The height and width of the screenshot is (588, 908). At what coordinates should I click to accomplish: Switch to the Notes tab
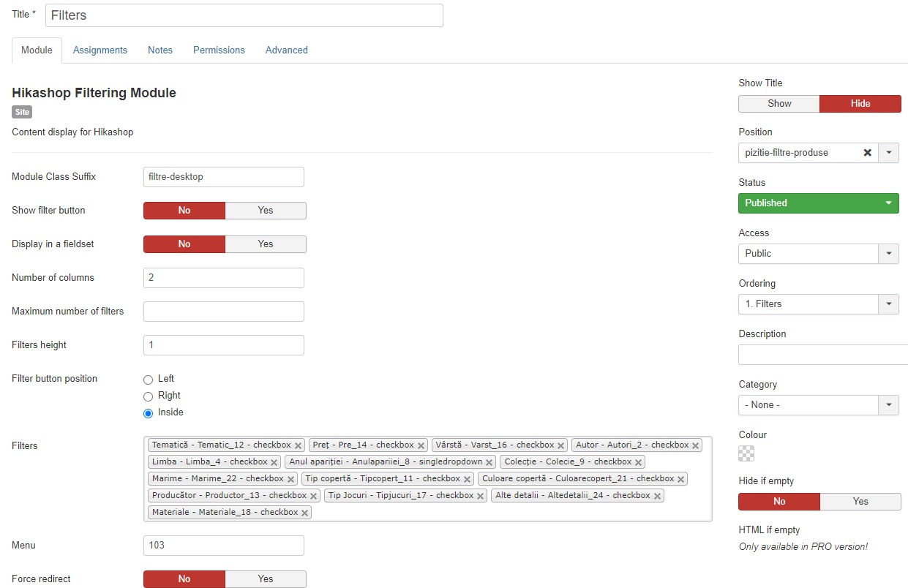pos(160,50)
